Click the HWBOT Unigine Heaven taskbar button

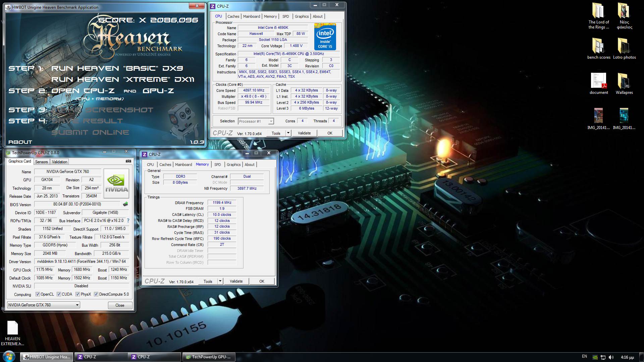pos(47,357)
